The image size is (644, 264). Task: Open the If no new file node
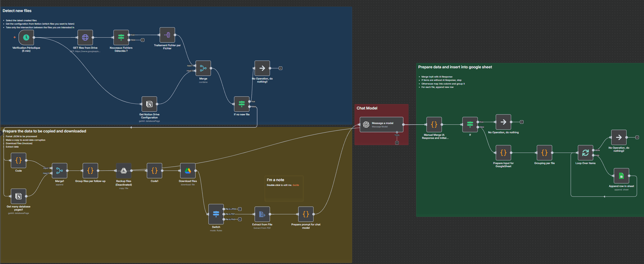(x=242, y=104)
